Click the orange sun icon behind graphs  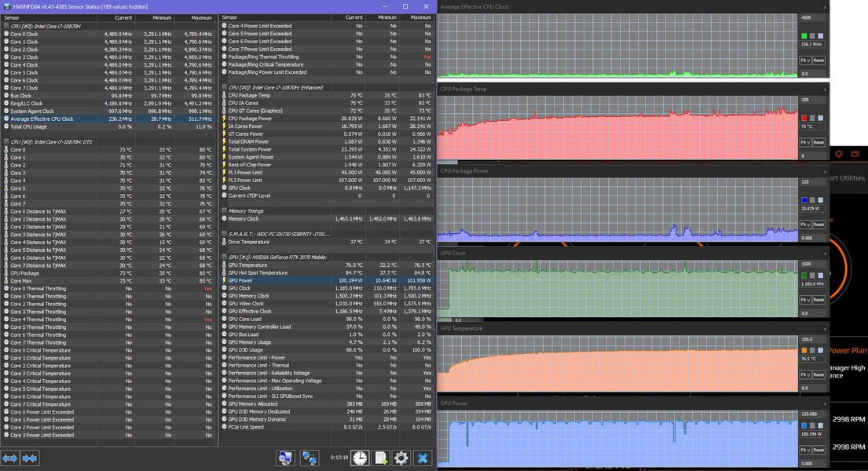coord(839,154)
